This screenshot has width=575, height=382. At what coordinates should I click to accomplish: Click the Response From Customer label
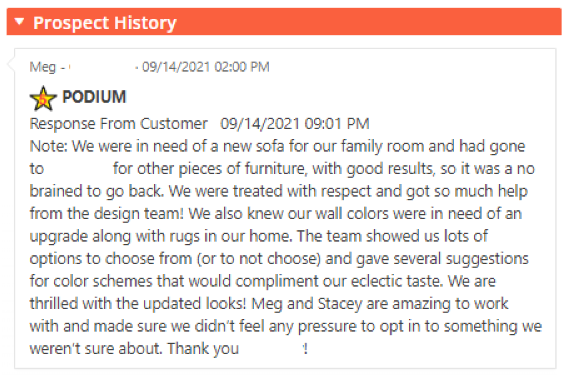[118, 124]
